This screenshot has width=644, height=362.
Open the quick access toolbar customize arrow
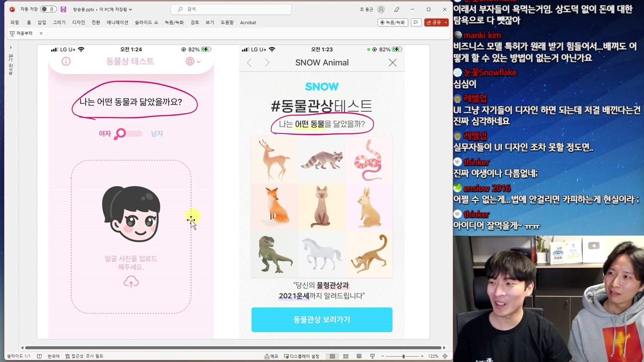pos(41,34)
